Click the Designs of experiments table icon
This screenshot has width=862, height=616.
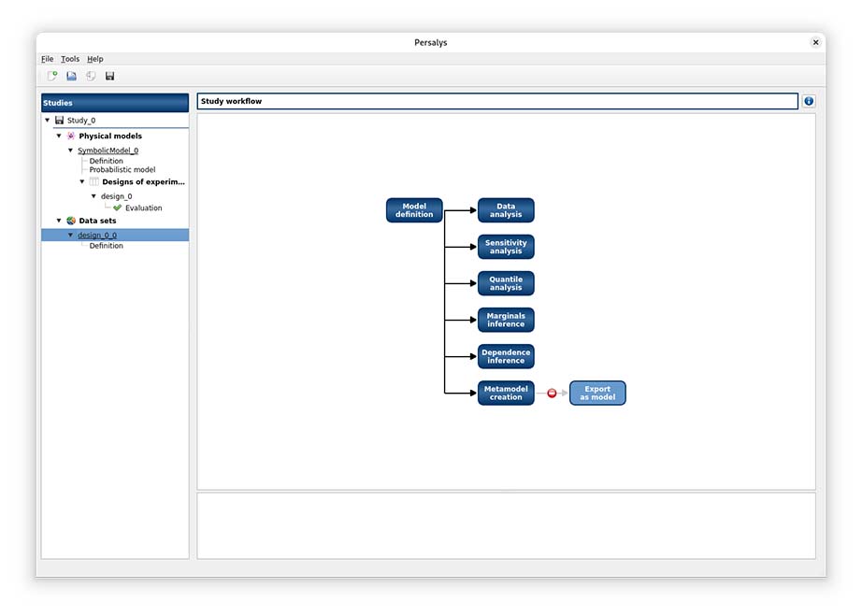click(x=94, y=182)
